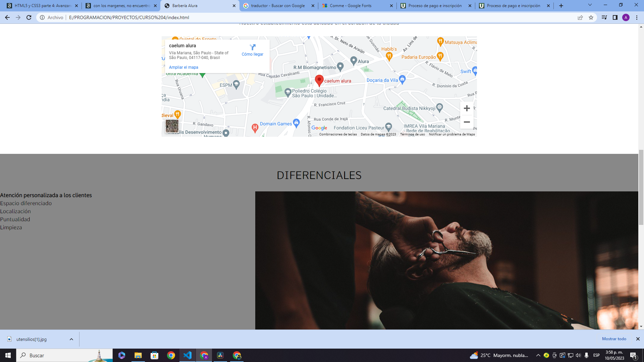Click the Chrome profile avatar icon
The width and height of the screenshot is (644, 362).
tap(627, 17)
